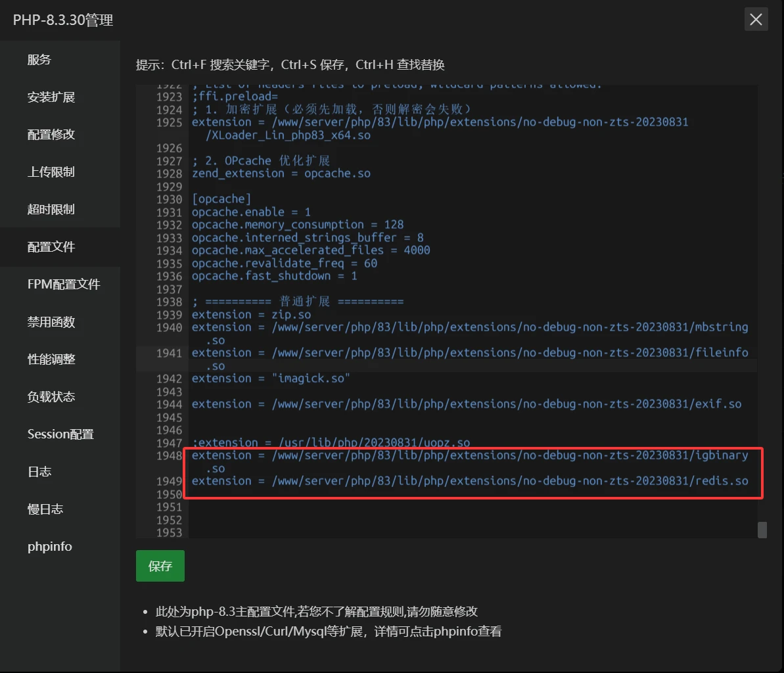Image resolution: width=784 pixels, height=673 pixels.
Task: Click the ;ffi.preload= line
Action: click(235, 97)
